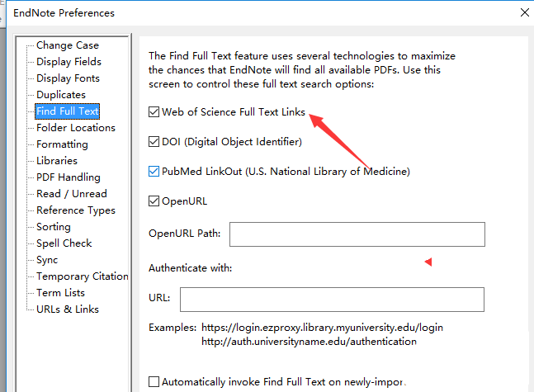
Task: Click the OpenURL Path text field
Action: point(357,234)
